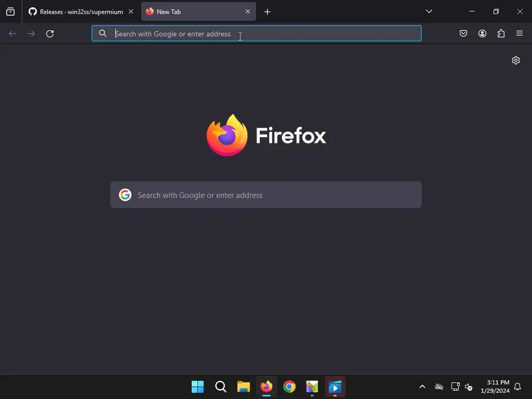532x399 pixels.
Task: Click Firefox taskbar icon
Action: coord(267,387)
